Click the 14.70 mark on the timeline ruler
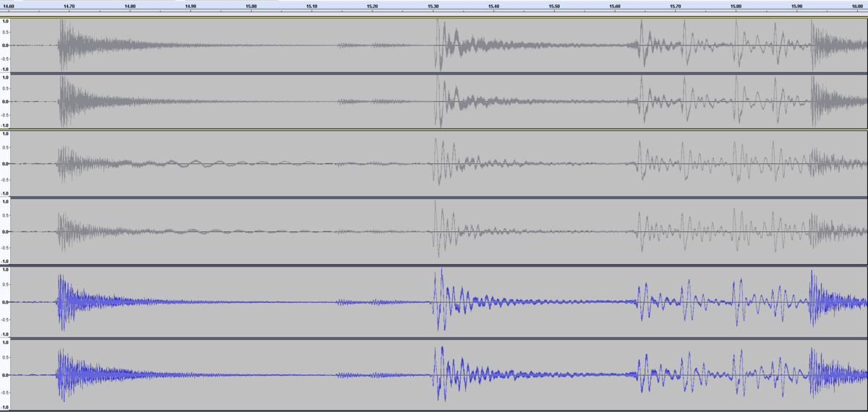 click(x=69, y=7)
